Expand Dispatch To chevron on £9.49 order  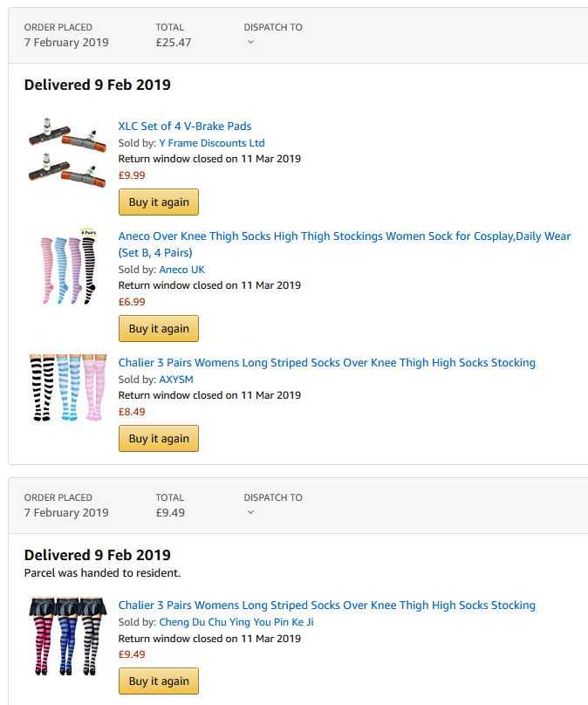tap(251, 512)
